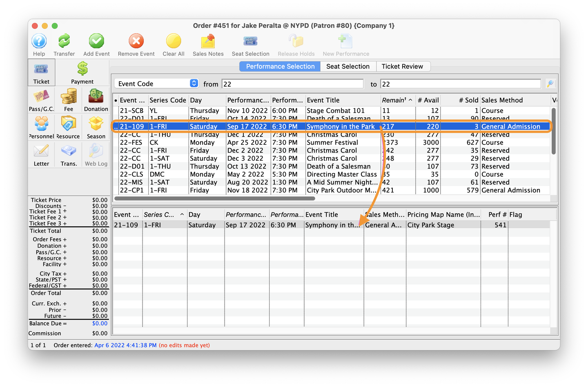Open the Event Code dropdown
Viewport: 588px width, 387px height.
[156, 83]
